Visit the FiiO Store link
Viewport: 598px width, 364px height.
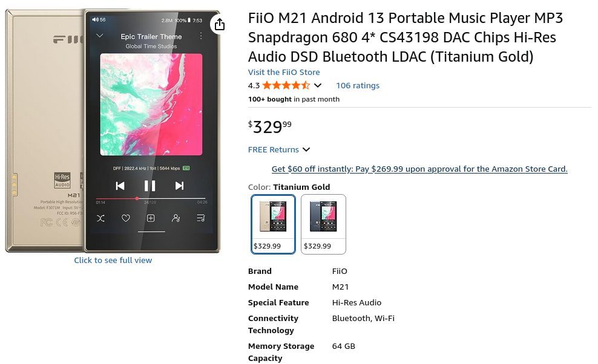[284, 72]
